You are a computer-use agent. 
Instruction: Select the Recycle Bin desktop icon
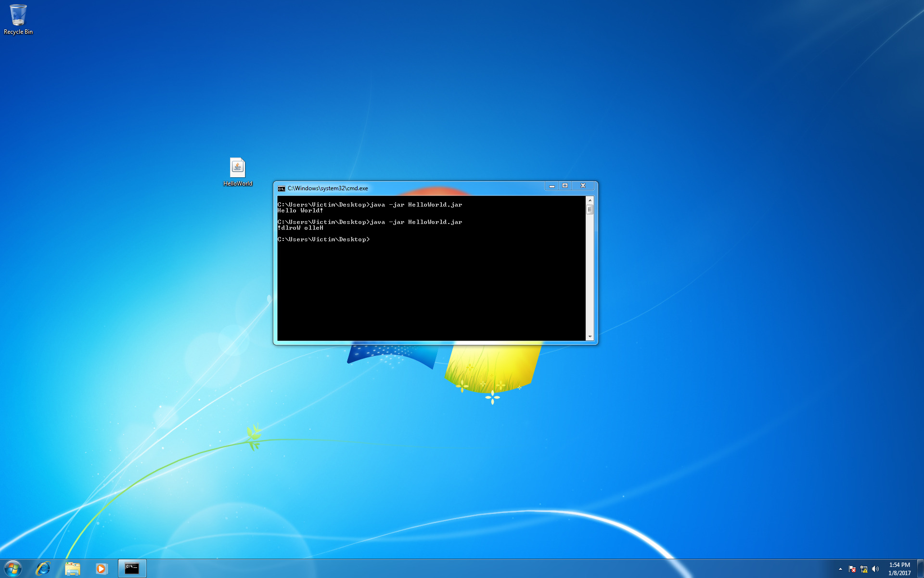(x=18, y=20)
